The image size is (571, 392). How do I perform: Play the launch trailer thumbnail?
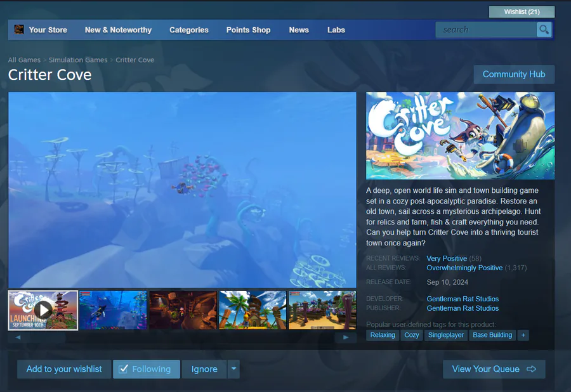coord(43,310)
